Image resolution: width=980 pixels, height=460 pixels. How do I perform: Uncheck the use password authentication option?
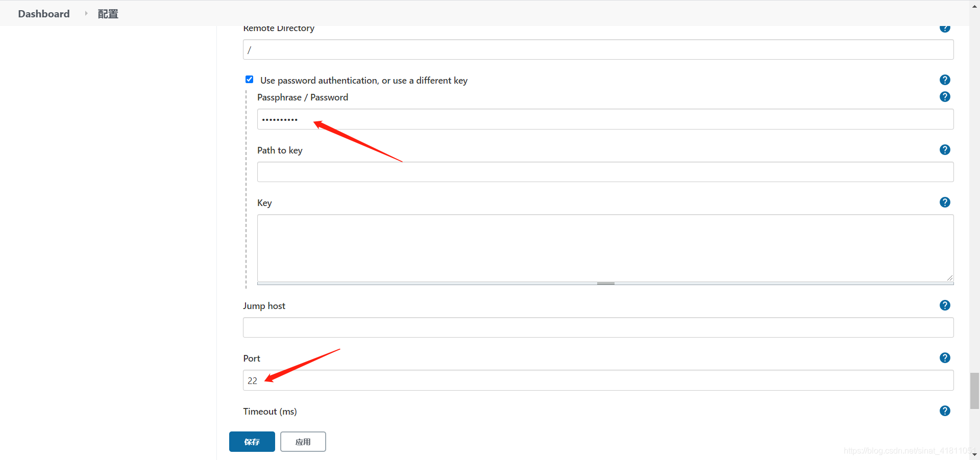pos(250,79)
